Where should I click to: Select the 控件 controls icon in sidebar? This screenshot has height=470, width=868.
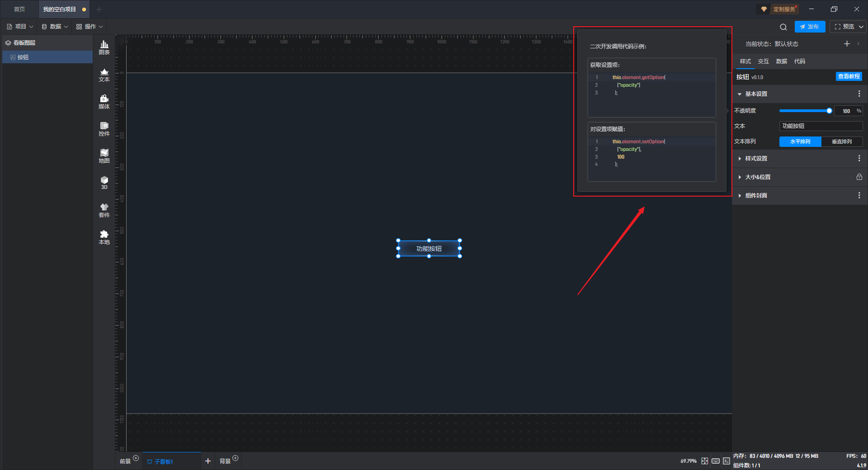point(104,128)
